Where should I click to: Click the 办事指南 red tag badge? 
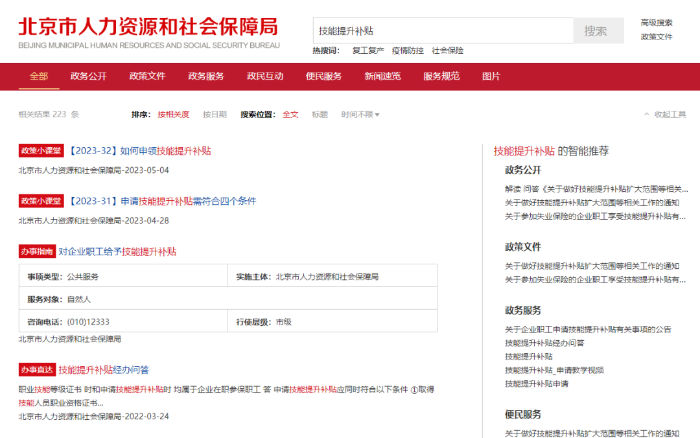[x=36, y=252]
